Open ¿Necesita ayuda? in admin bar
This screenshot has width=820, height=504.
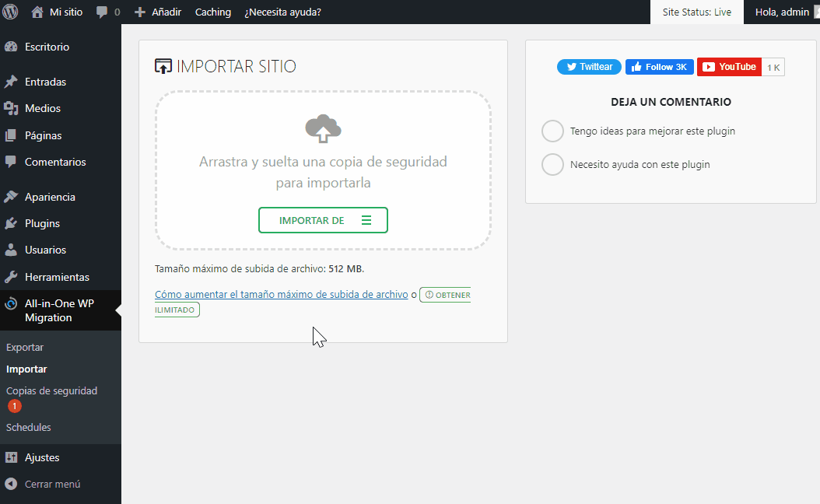click(283, 12)
